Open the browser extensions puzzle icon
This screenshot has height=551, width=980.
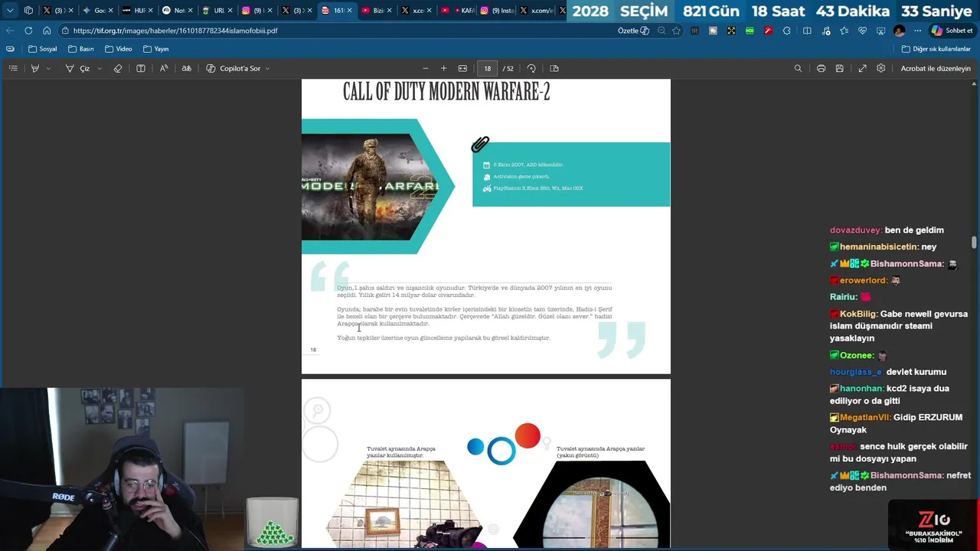786,31
